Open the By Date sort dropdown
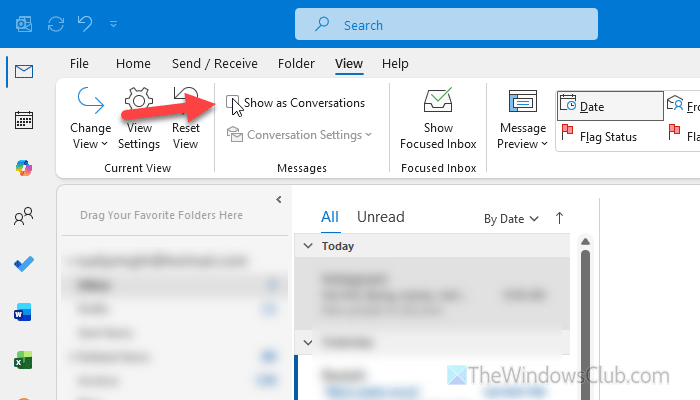Image resolution: width=700 pixels, height=400 pixels. coord(511,219)
